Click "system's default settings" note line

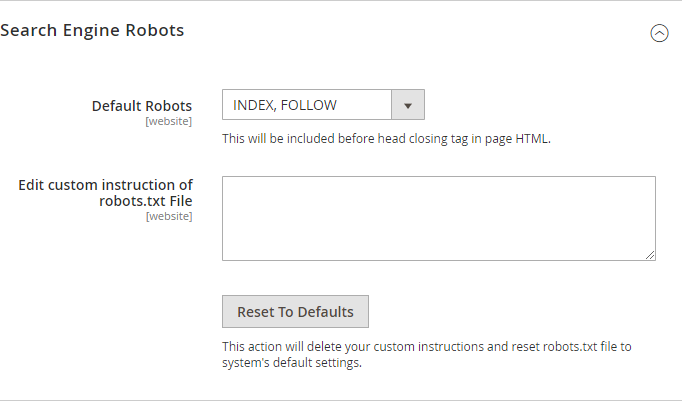click(291, 363)
